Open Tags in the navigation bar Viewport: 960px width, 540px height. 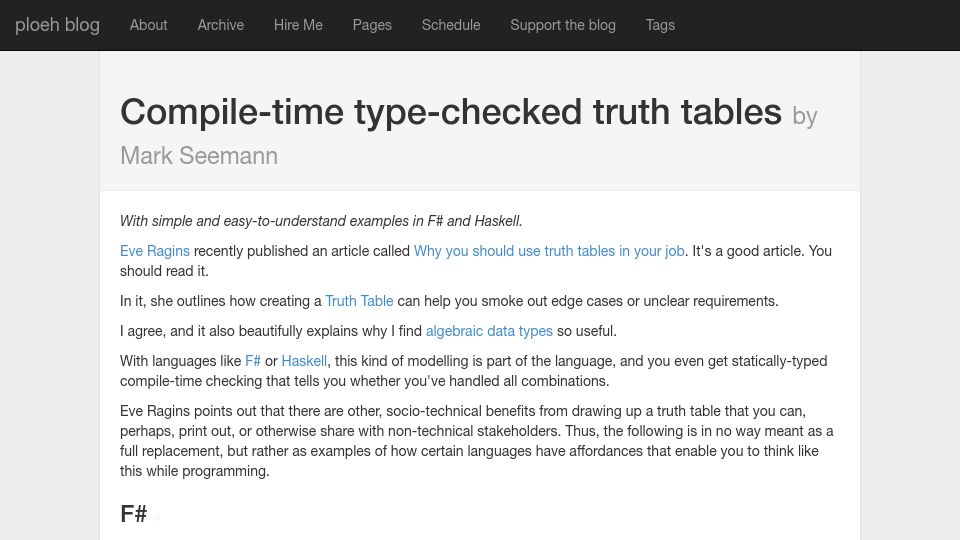[660, 25]
